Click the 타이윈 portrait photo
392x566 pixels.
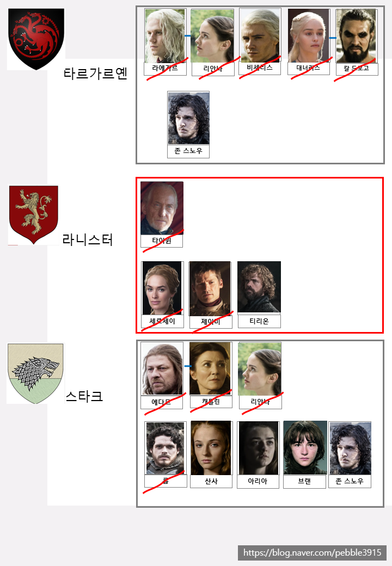click(x=162, y=208)
